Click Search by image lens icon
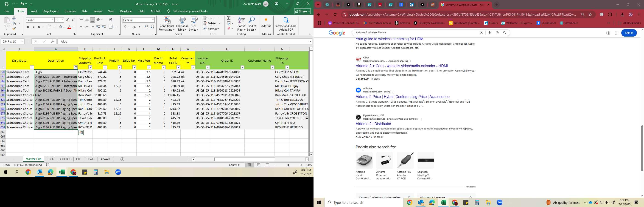644x207 pixels. [497, 33]
